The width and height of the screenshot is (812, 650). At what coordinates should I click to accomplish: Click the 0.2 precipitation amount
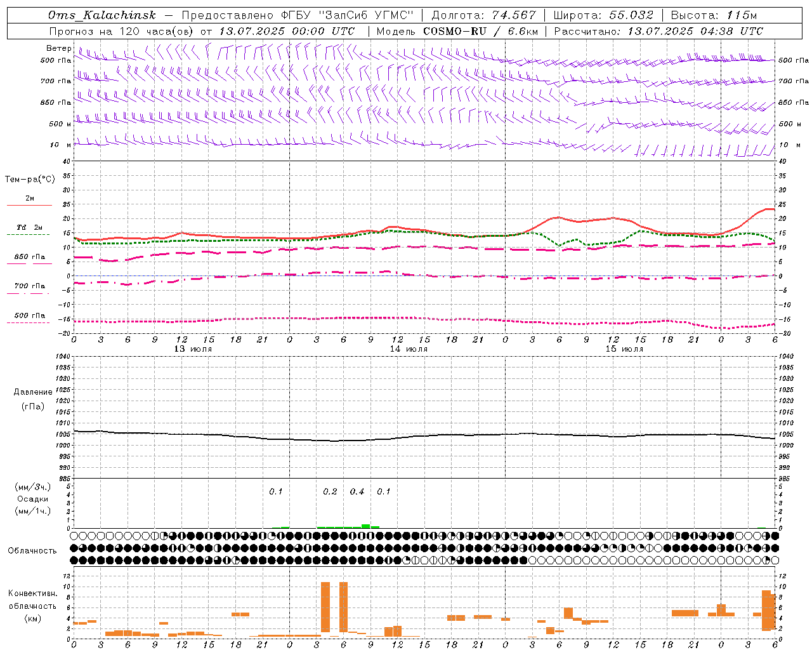point(330,491)
